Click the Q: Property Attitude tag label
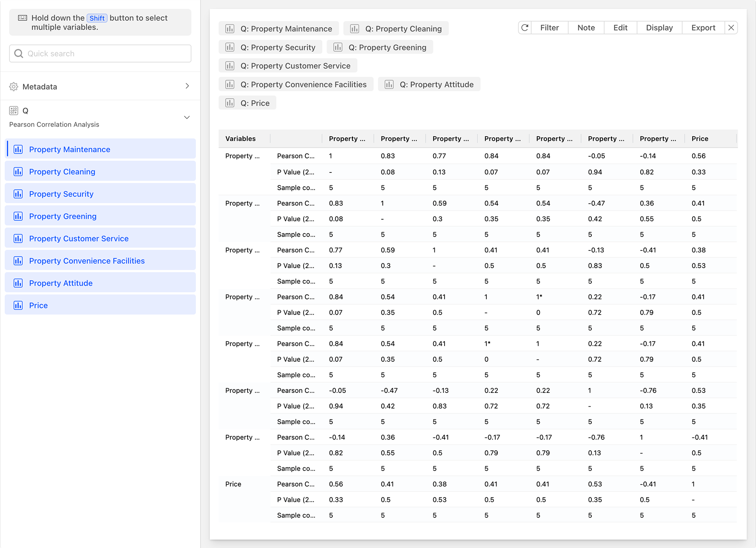 coord(437,84)
